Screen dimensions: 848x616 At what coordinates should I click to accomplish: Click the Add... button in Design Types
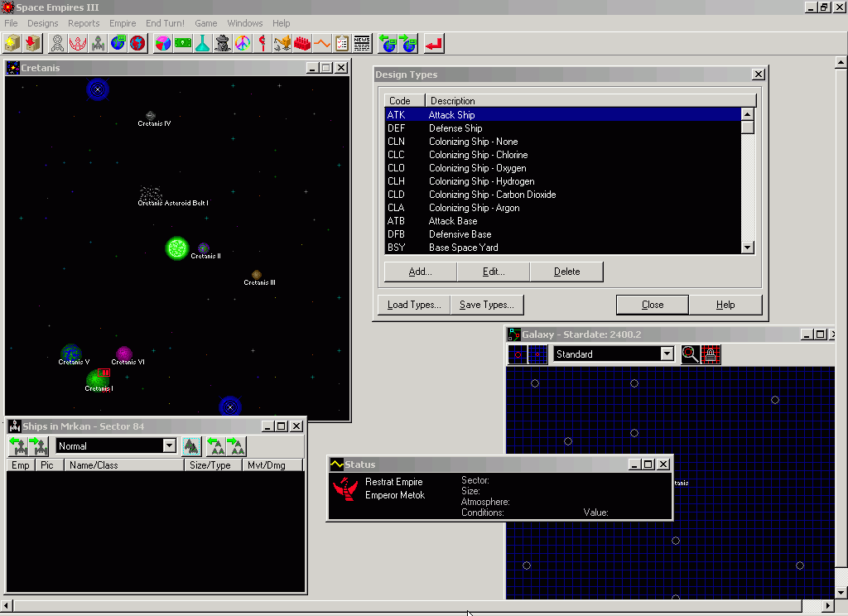(x=421, y=272)
